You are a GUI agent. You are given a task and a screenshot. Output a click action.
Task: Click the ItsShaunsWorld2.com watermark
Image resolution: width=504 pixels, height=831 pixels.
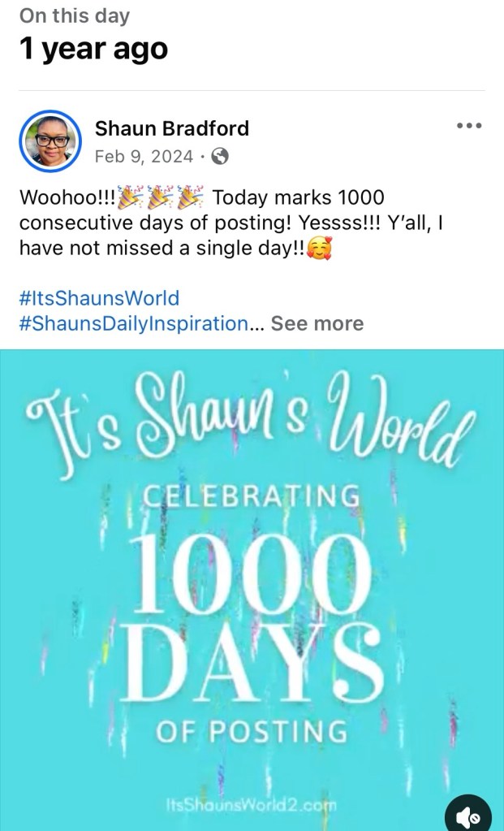point(251,807)
